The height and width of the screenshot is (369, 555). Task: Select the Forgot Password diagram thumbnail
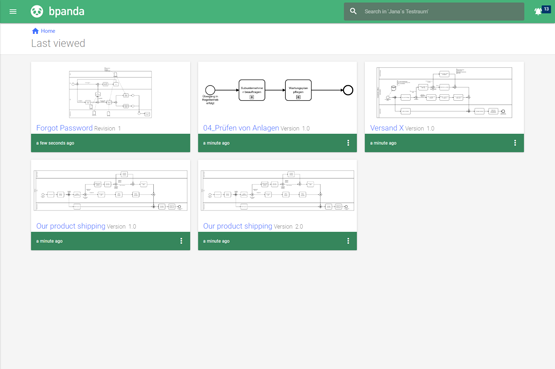[x=110, y=93]
